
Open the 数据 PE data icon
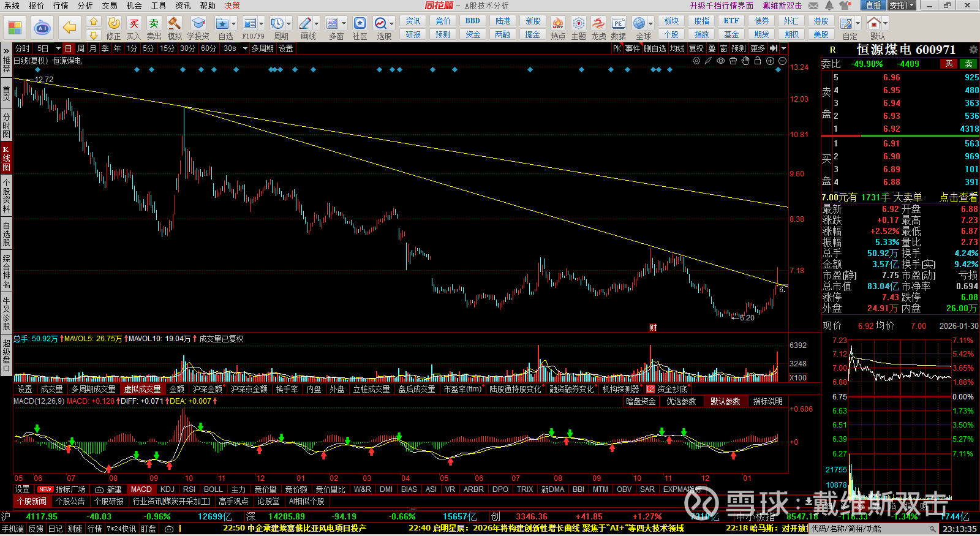pyautogui.click(x=619, y=23)
